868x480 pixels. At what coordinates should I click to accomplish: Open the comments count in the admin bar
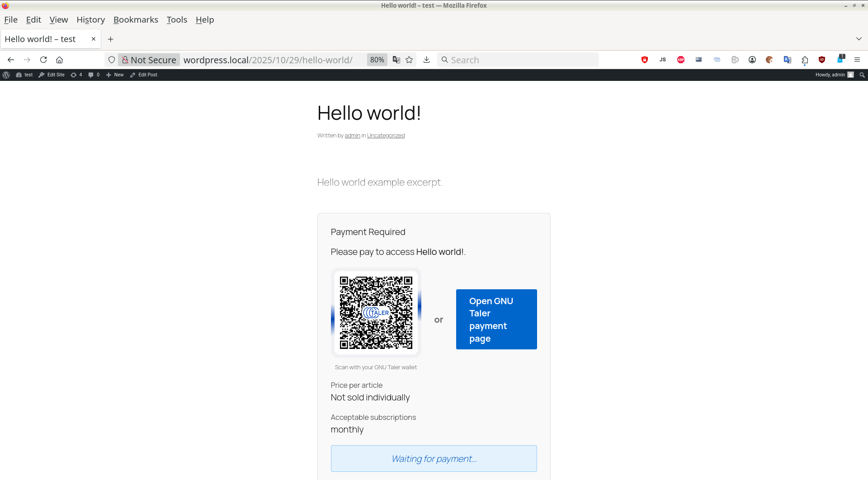coord(94,75)
